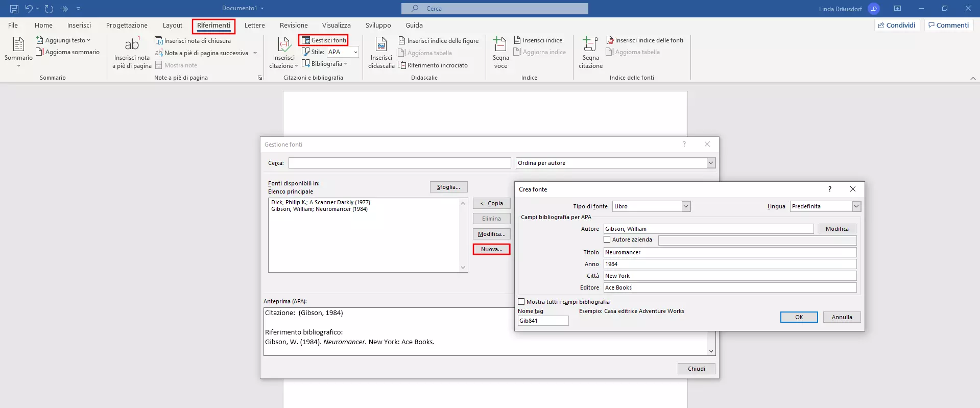Enable Mostra tutti i campi bibliografia
Screen dimensions: 980x408
[521, 302]
